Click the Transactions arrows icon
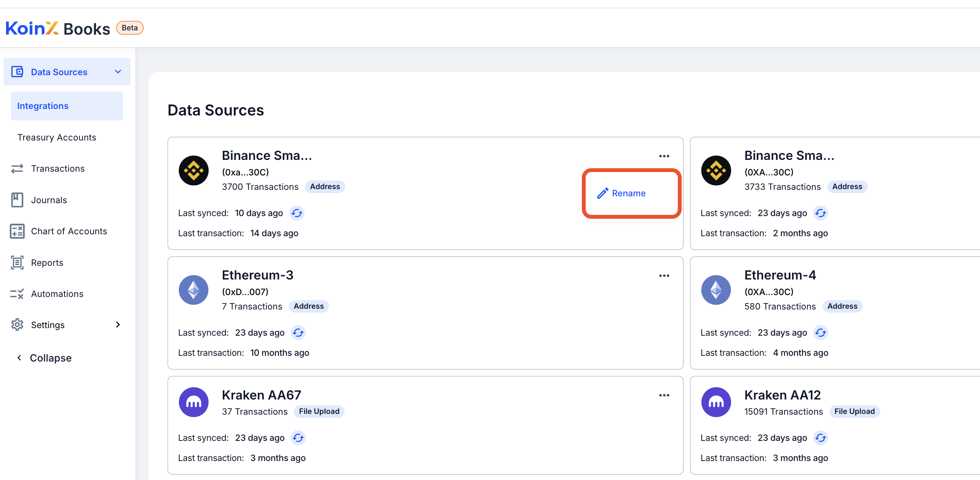The height and width of the screenshot is (480, 980). pos(17,168)
